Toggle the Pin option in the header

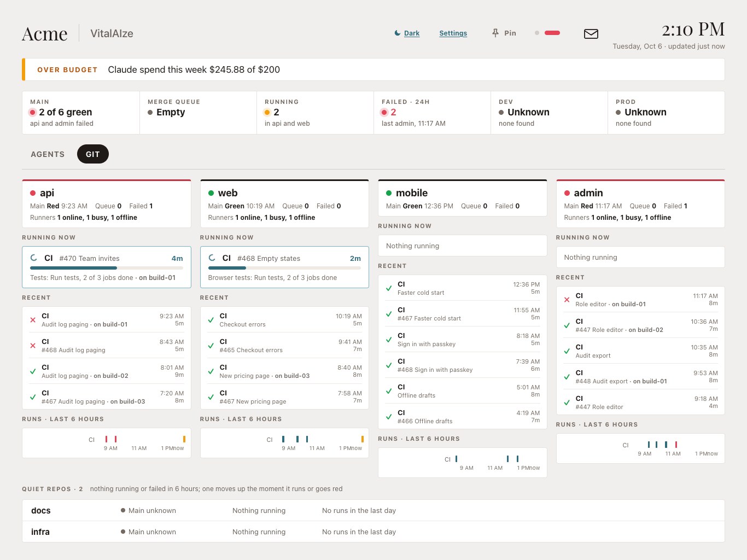click(504, 33)
